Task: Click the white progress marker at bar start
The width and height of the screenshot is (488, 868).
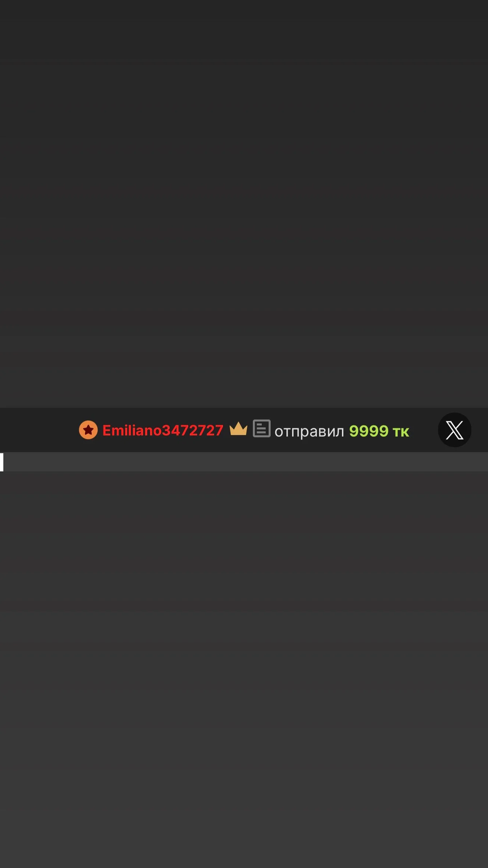Action: point(2,462)
